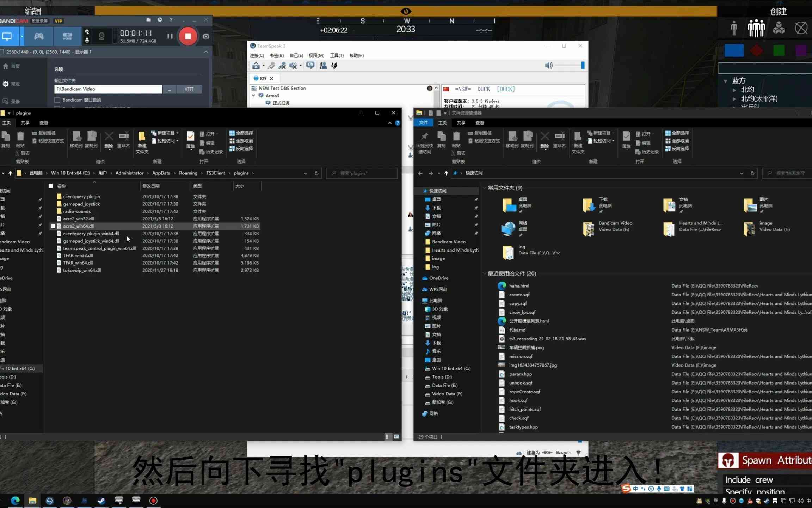Select TFAR_win64.dll file
812x508 pixels.
78,263
